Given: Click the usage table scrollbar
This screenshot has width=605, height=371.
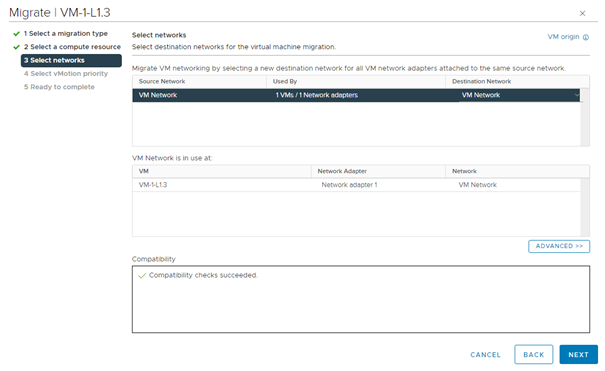Looking at the screenshot, I should point(585,207).
